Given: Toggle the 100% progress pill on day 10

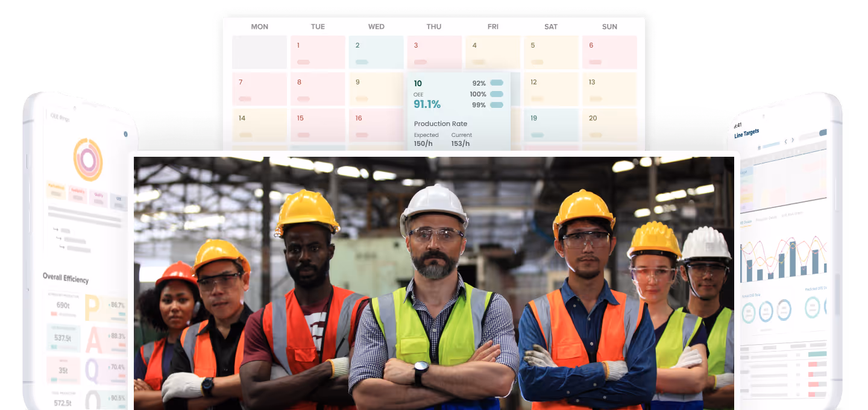Looking at the screenshot, I should coord(495,94).
